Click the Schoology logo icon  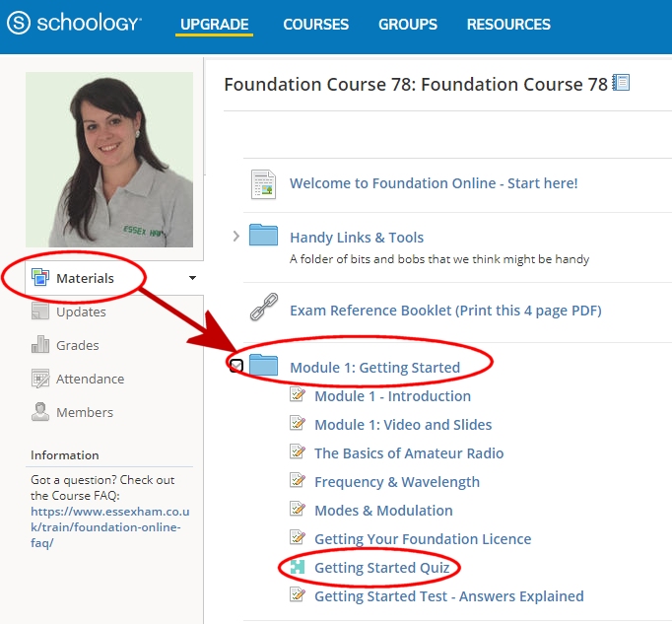coord(19,23)
